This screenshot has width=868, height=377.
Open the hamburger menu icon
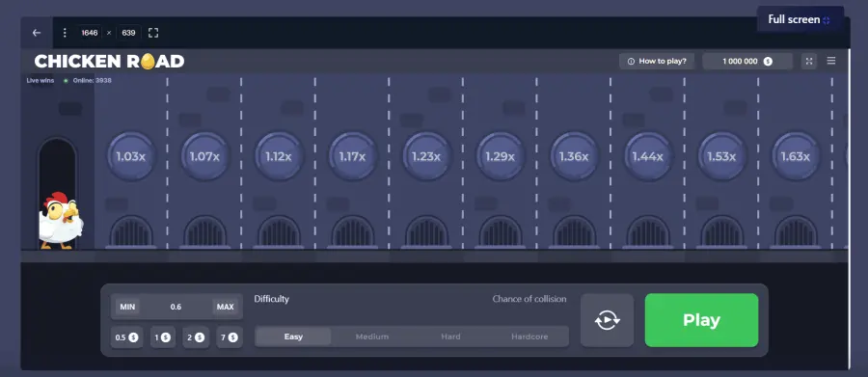(x=831, y=61)
